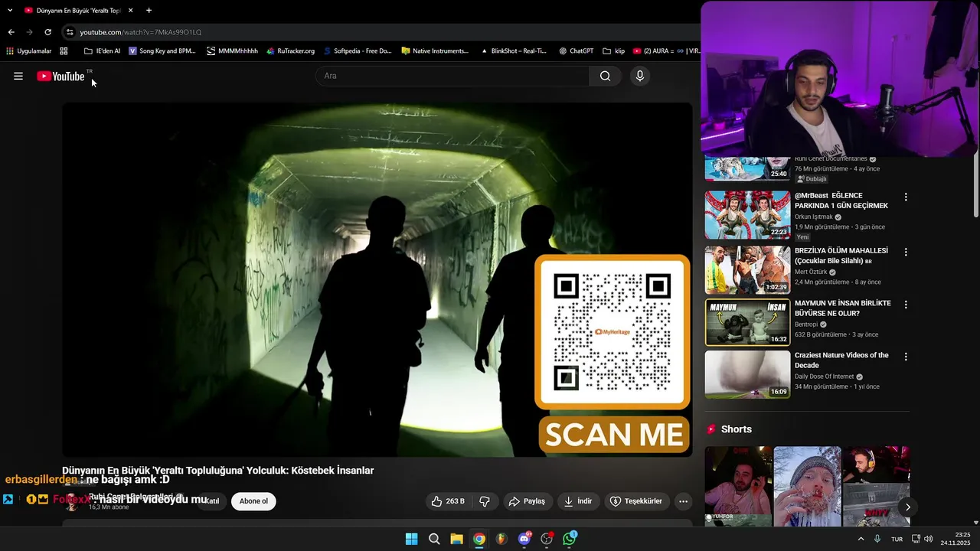Click into the Ara search field

coord(452,76)
